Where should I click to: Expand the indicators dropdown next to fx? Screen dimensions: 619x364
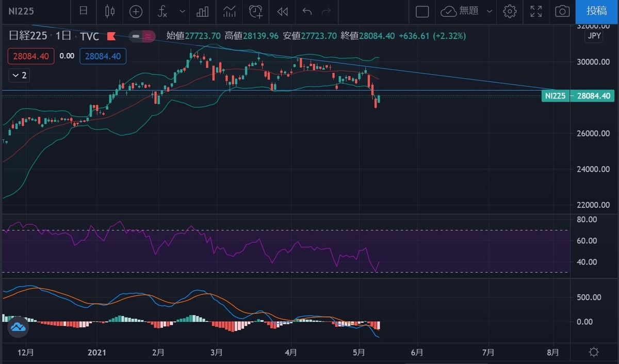point(182,11)
